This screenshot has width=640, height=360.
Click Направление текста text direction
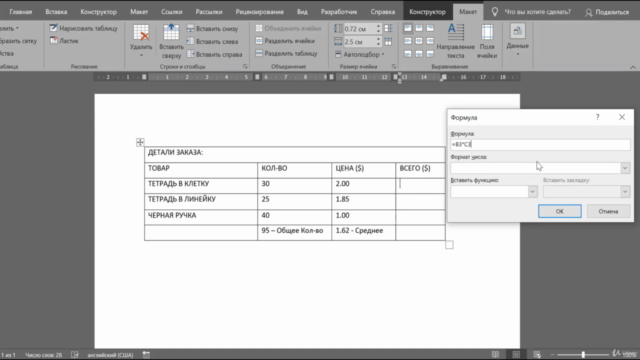tap(456, 41)
